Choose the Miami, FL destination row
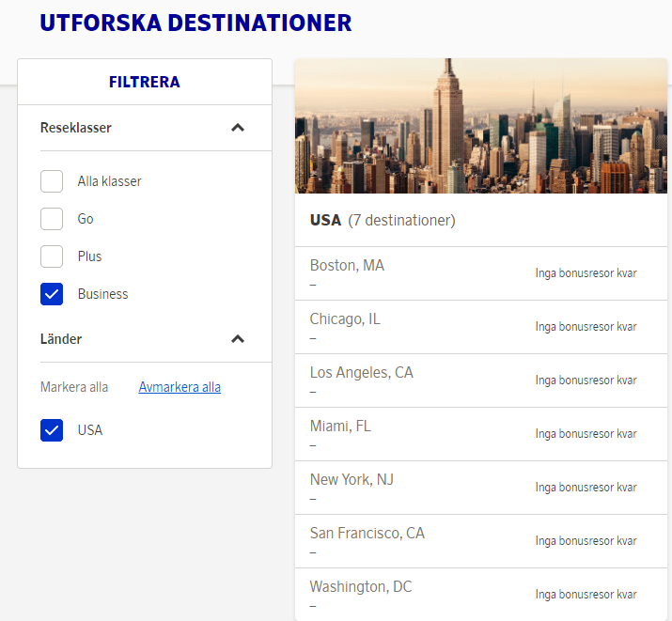This screenshot has height=621, width=672. point(340,427)
